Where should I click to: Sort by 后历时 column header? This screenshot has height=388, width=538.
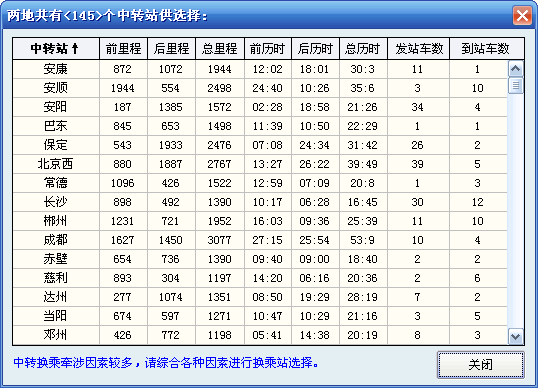tap(315, 49)
